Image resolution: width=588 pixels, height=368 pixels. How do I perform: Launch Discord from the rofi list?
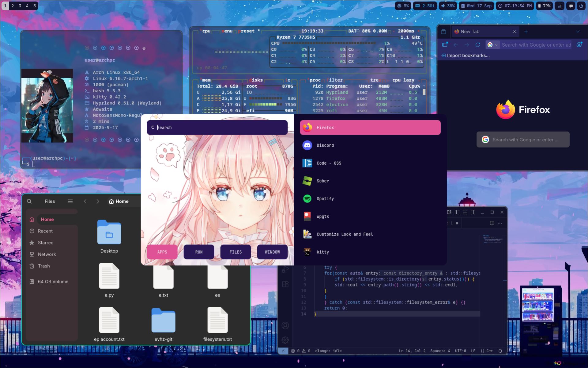coord(370,145)
